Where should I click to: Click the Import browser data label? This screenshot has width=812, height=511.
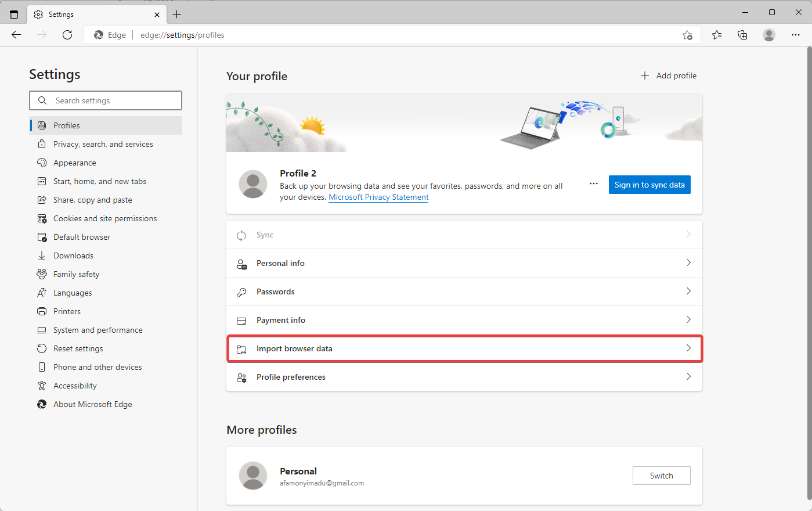(x=294, y=349)
